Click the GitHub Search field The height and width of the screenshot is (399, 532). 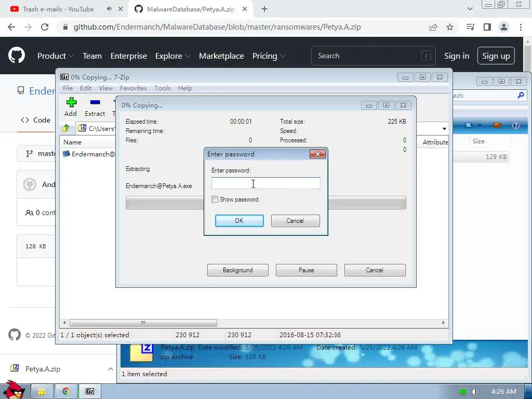[373, 56]
